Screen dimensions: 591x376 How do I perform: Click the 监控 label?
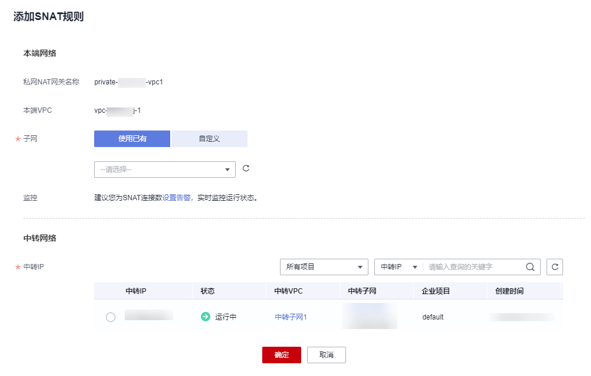pos(30,198)
